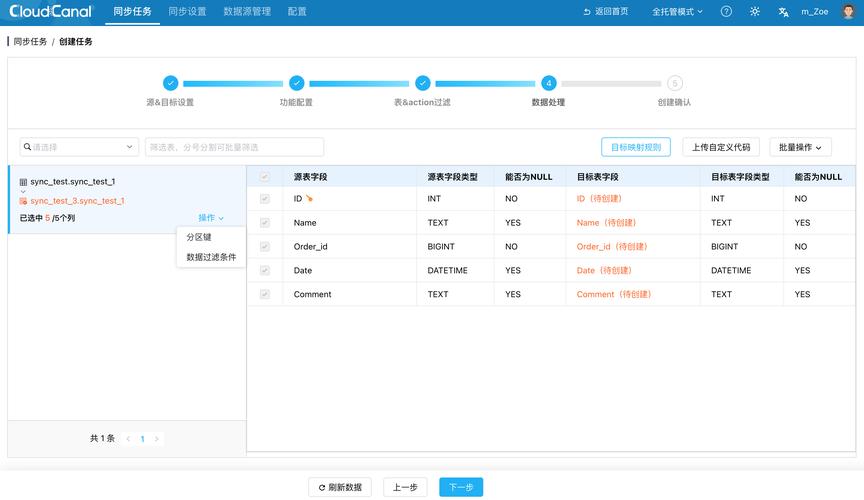Screen dimensions: 864x500
Task: Open the language translation icon
Action: coord(783,12)
